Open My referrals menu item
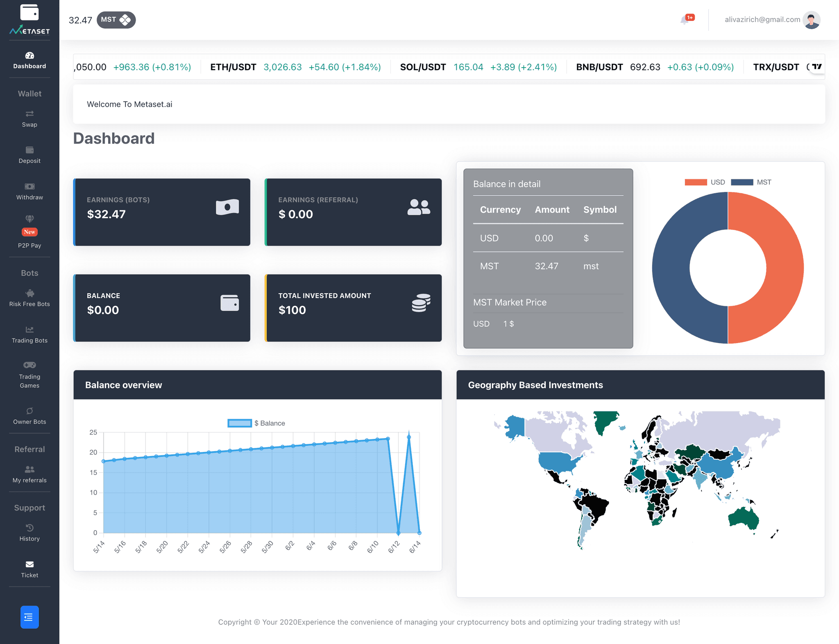This screenshot has width=839, height=644. (x=29, y=474)
